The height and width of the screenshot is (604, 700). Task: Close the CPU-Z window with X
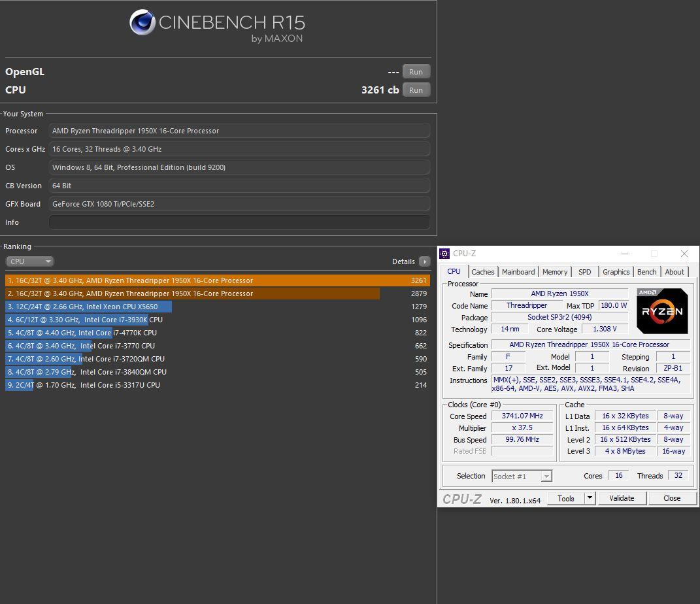(684, 254)
